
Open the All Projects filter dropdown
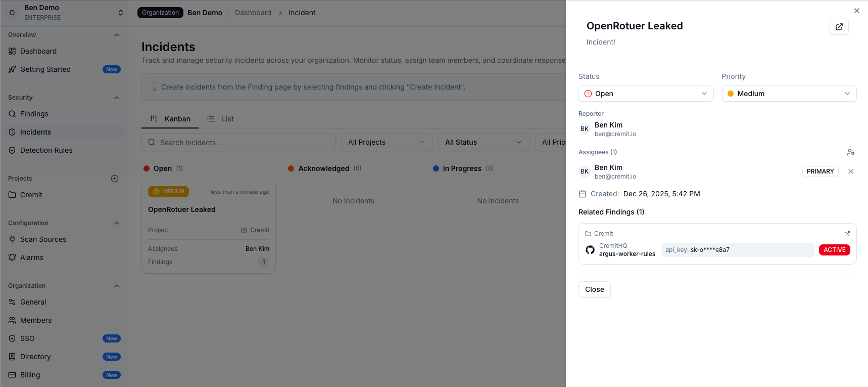[x=387, y=142]
